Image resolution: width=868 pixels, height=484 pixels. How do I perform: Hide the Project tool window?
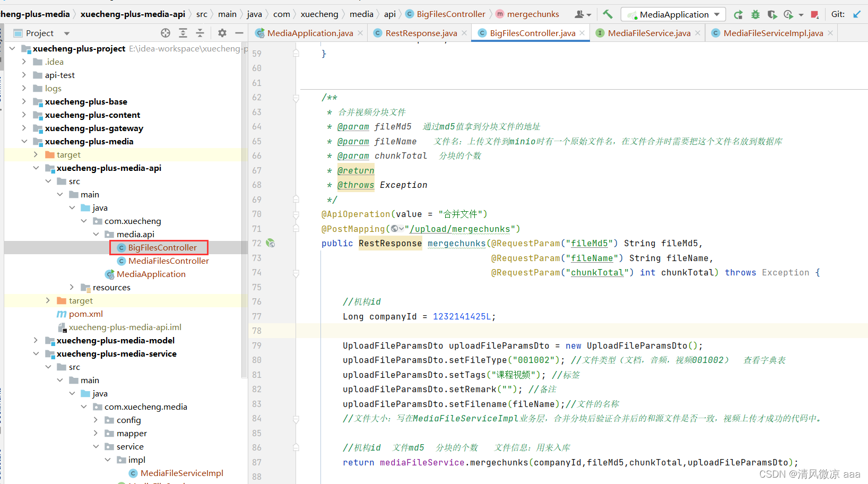coord(239,33)
